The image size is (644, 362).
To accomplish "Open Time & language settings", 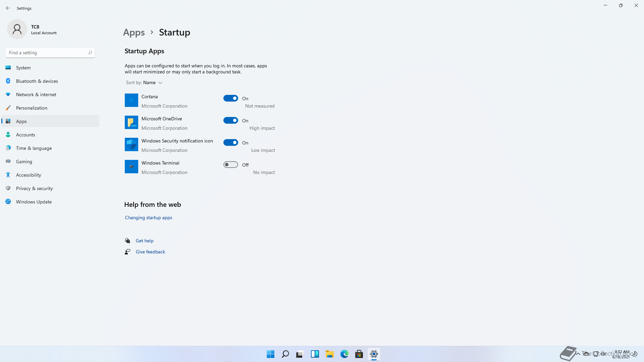I will 50,148.
